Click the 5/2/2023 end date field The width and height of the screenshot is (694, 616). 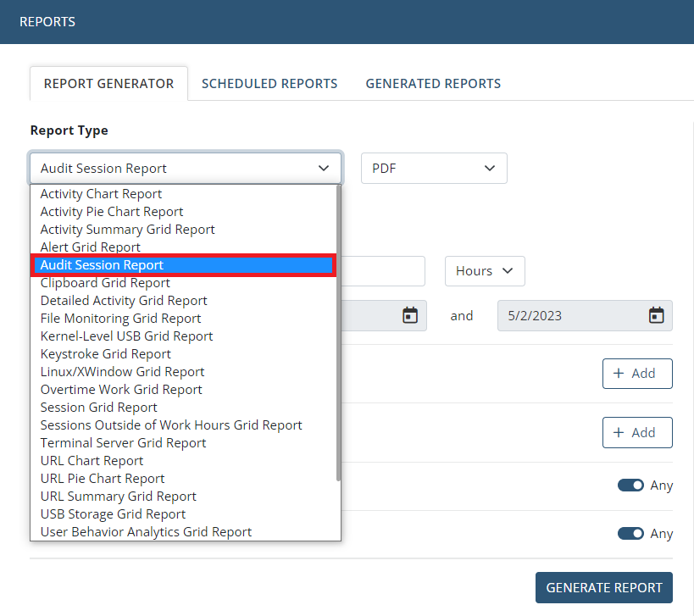tap(568, 315)
